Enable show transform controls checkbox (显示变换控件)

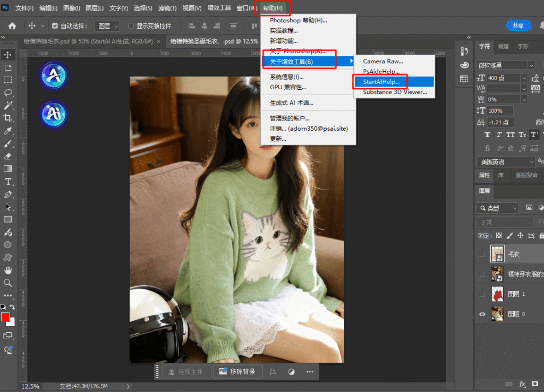pyautogui.click(x=131, y=26)
